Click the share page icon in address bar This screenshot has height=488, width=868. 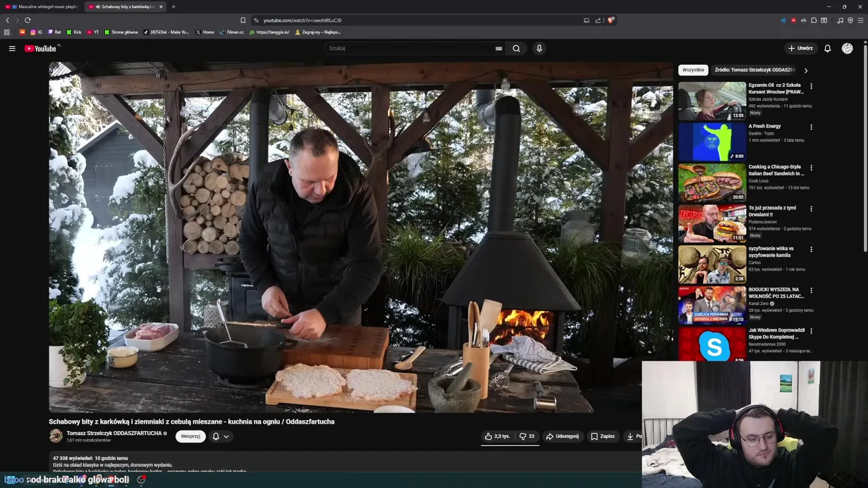coord(598,20)
